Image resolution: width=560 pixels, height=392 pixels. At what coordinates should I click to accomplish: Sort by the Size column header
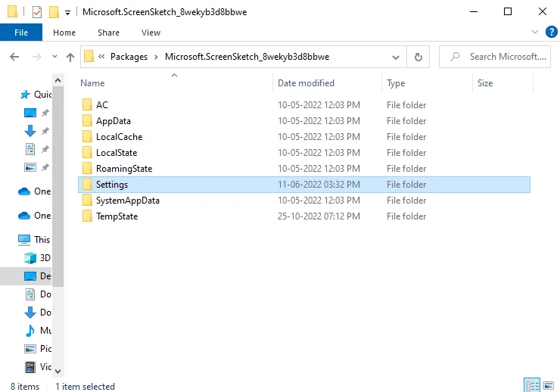pos(502,83)
